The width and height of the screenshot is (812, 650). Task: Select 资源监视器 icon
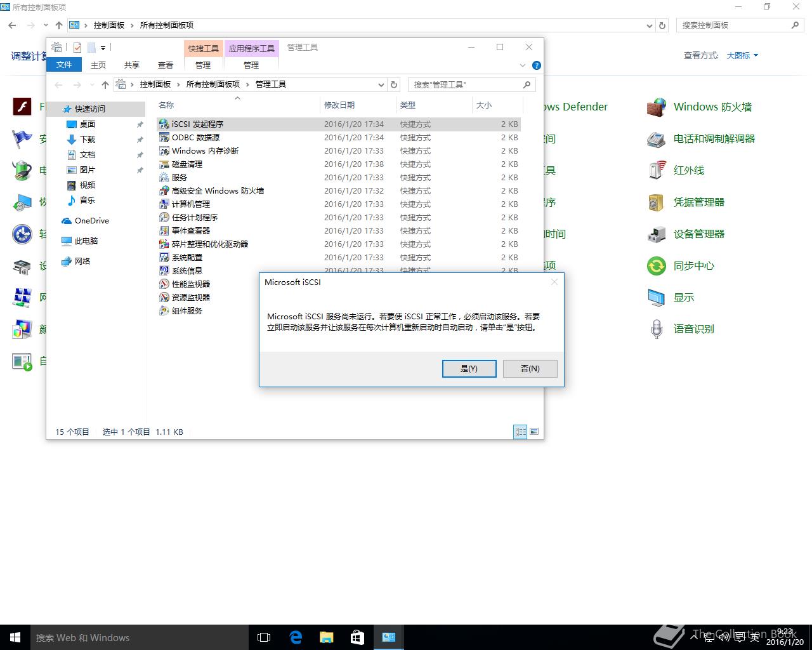[164, 297]
